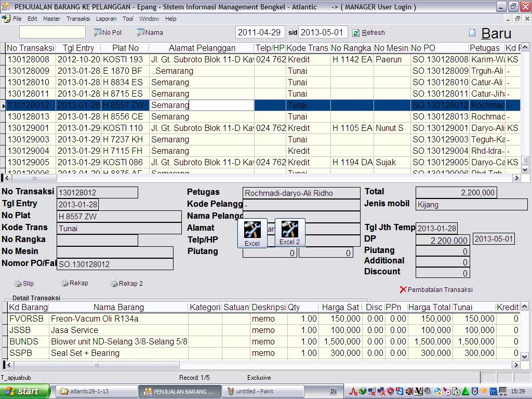Viewport: 532px width, 399px height.
Task: Open the Master menu
Action: point(51,19)
